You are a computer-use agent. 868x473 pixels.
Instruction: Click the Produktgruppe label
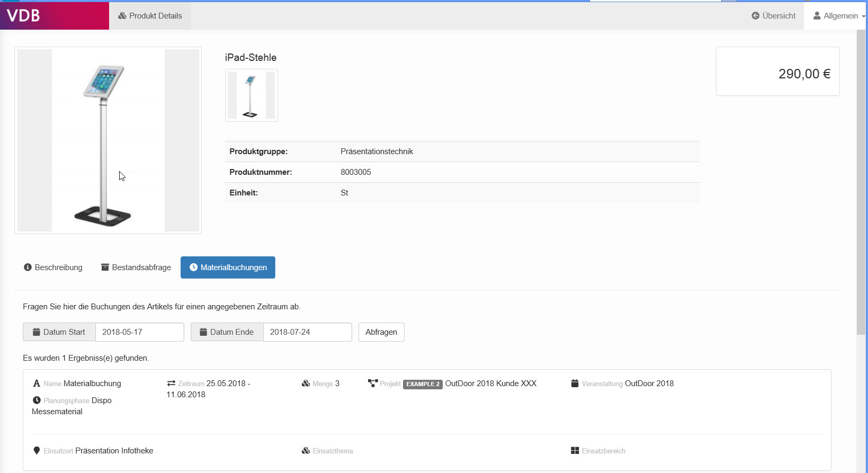(x=258, y=151)
